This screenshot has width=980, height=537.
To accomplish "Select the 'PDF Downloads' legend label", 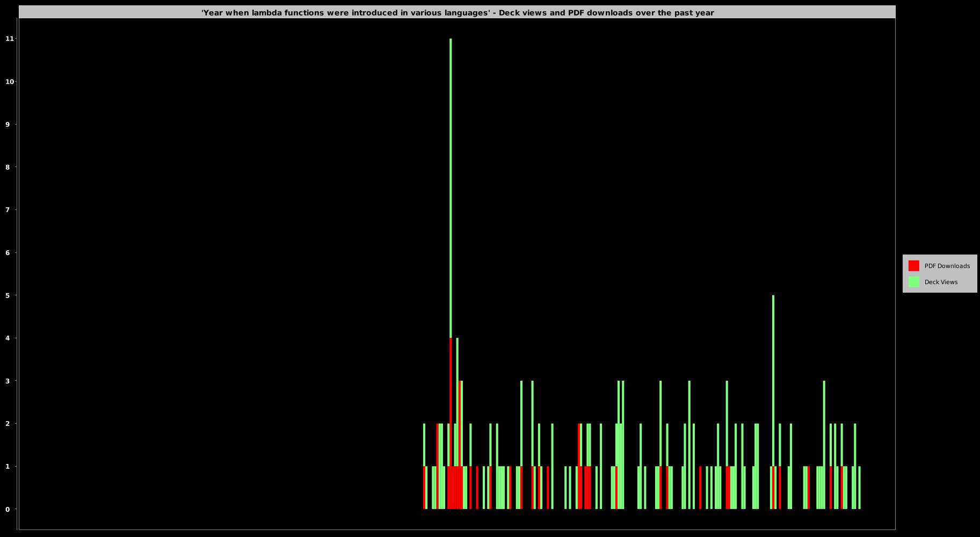I will coord(947,266).
